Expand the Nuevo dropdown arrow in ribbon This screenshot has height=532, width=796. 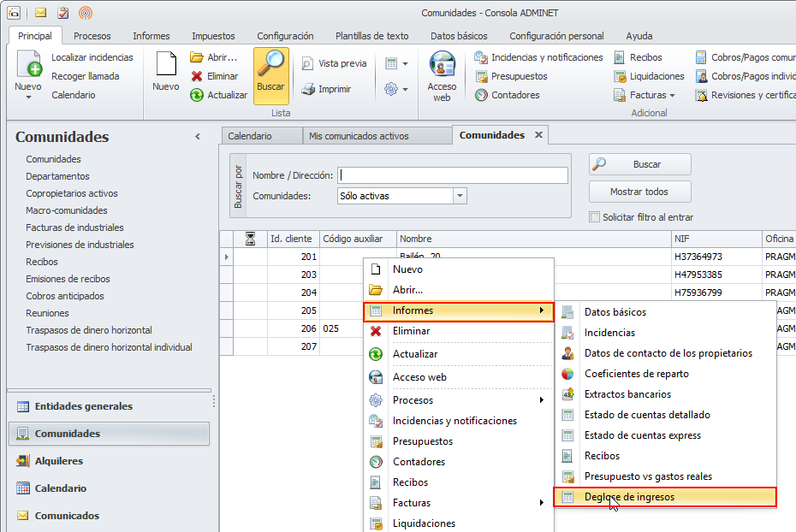(x=28, y=98)
